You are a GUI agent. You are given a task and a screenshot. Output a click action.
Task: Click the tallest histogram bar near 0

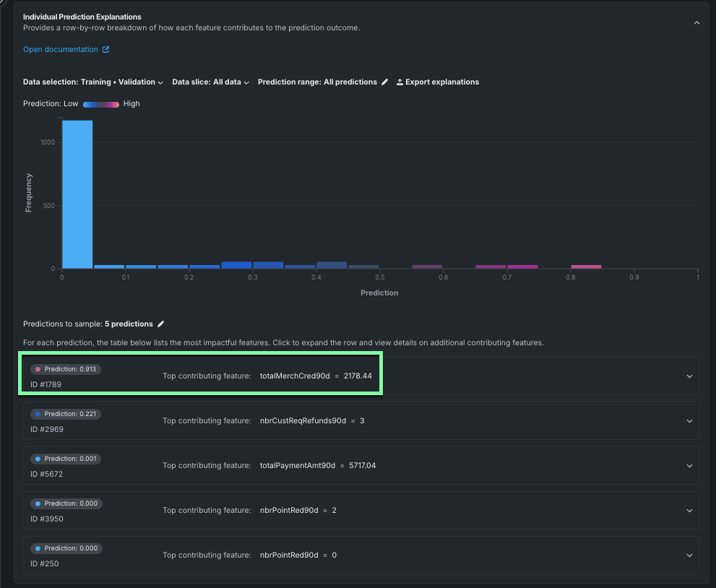pos(77,195)
